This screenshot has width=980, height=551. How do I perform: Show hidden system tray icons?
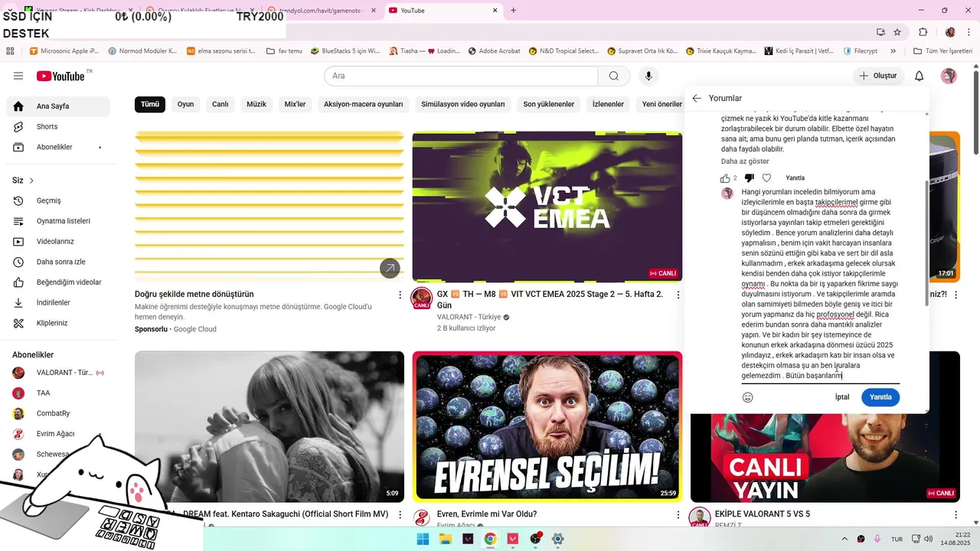click(x=844, y=539)
